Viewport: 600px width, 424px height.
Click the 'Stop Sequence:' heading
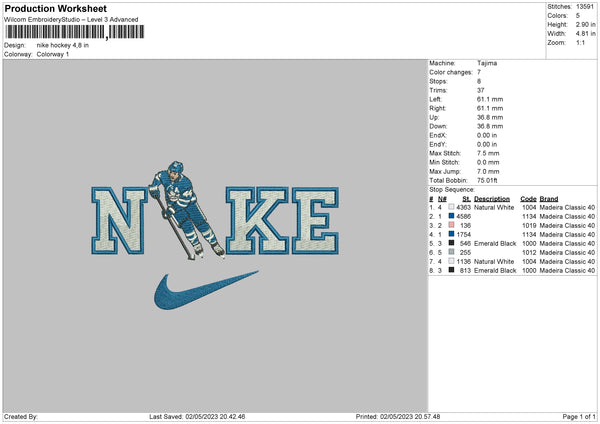pos(452,190)
